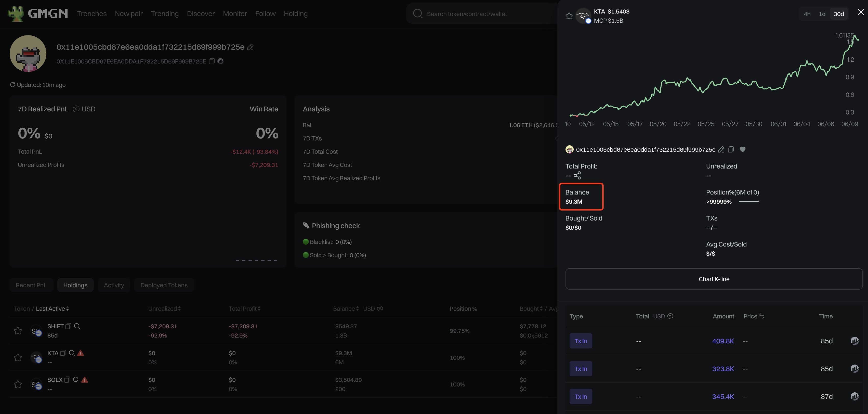868x414 pixels.
Task: Copy wallet address in side panel
Action: tap(731, 149)
